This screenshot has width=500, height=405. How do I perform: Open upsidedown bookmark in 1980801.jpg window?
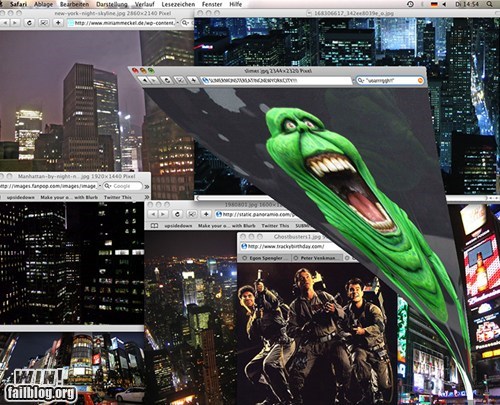pyautogui.click(x=178, y=226)
